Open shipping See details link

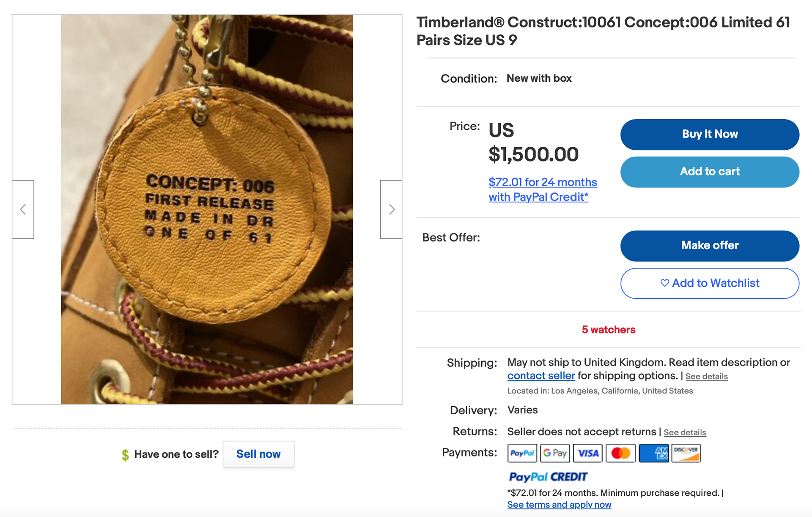[707, 377]
